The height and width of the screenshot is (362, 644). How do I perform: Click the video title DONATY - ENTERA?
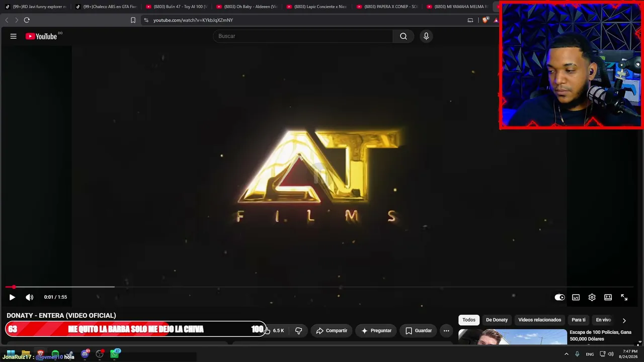coord(61,315)
